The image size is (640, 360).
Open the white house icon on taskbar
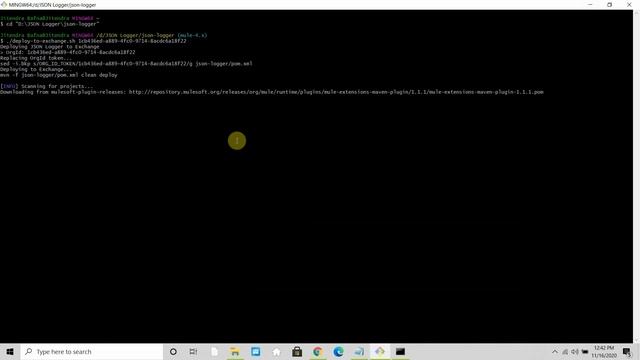click(276, 351)
